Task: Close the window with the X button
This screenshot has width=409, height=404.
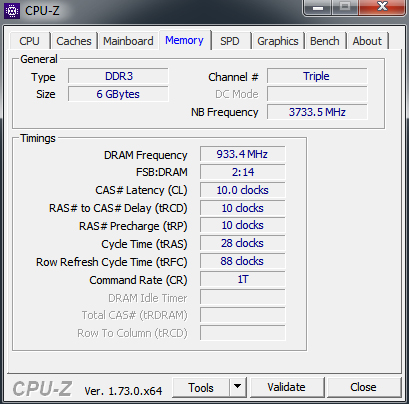Action: click(382, 7)
